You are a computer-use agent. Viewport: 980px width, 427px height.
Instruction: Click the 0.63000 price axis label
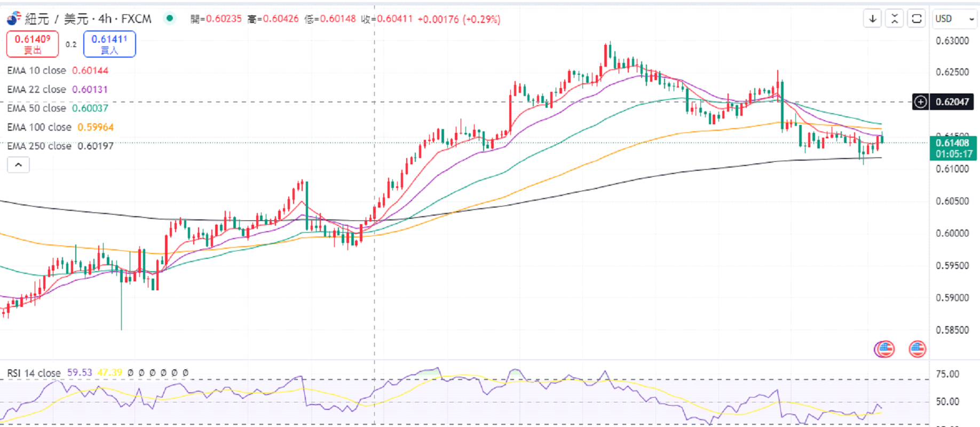pyautogui.click(x=952, y=41)
